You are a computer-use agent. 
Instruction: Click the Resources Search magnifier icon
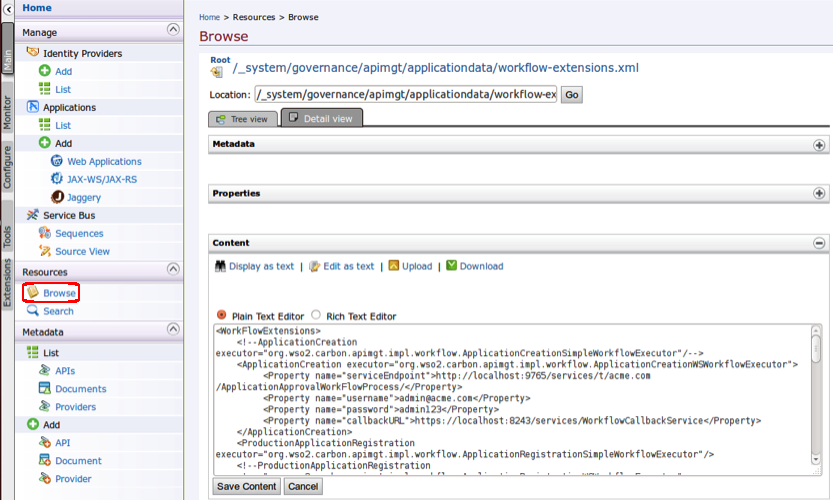pos(33,311)
